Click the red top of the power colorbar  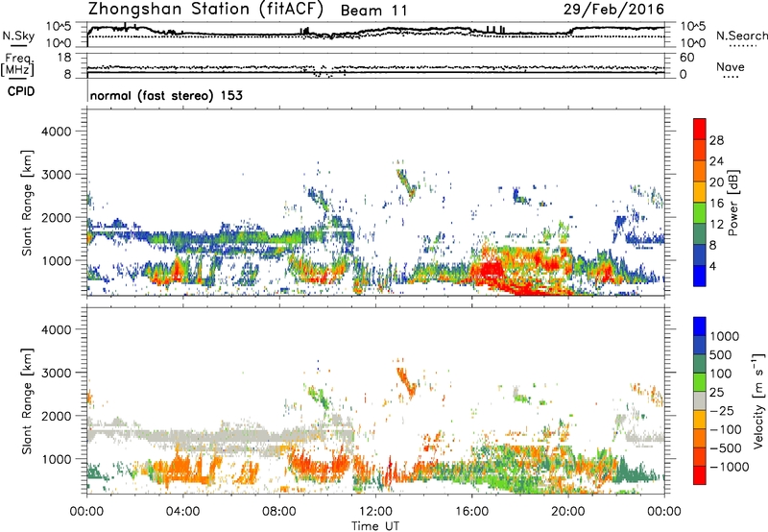(x=700, y=129)
